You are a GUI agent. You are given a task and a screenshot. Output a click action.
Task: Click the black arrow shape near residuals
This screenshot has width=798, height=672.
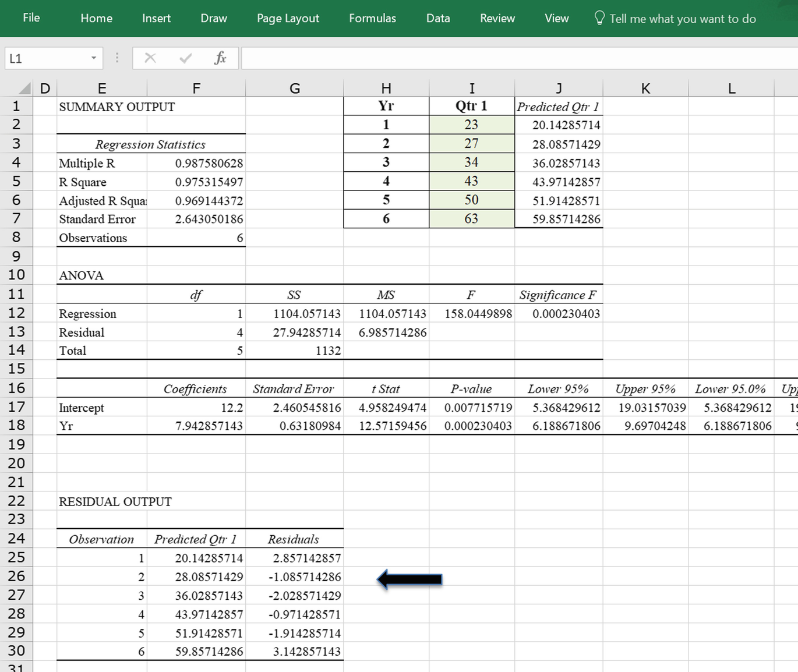[x=410, y=579]
